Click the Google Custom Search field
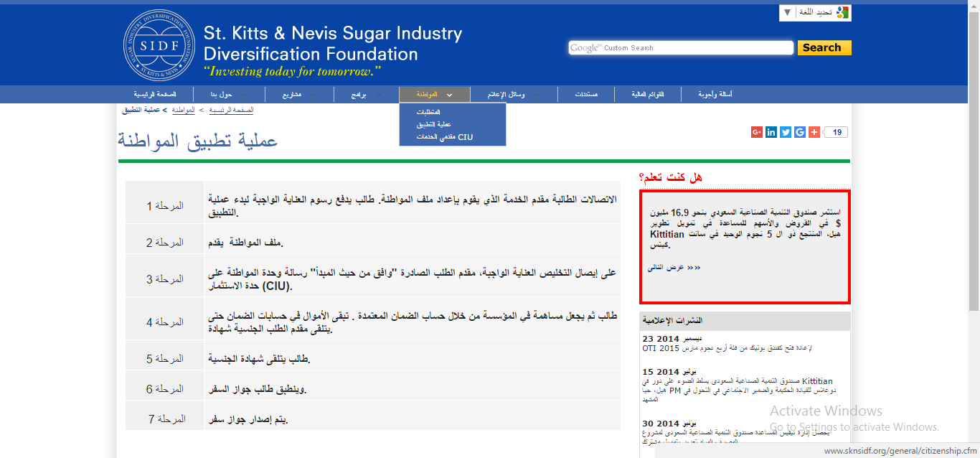Screen dimensions: 980x458 tap(682, 48)
